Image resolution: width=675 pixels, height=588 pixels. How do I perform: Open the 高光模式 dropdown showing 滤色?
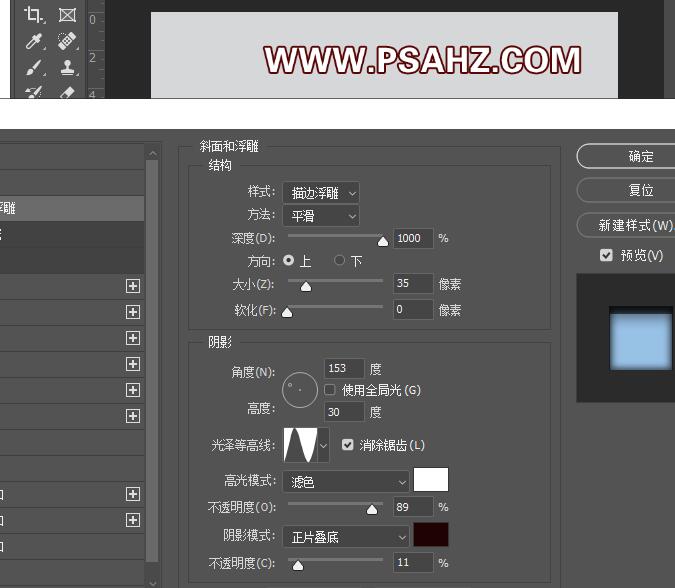coord(346,482)
